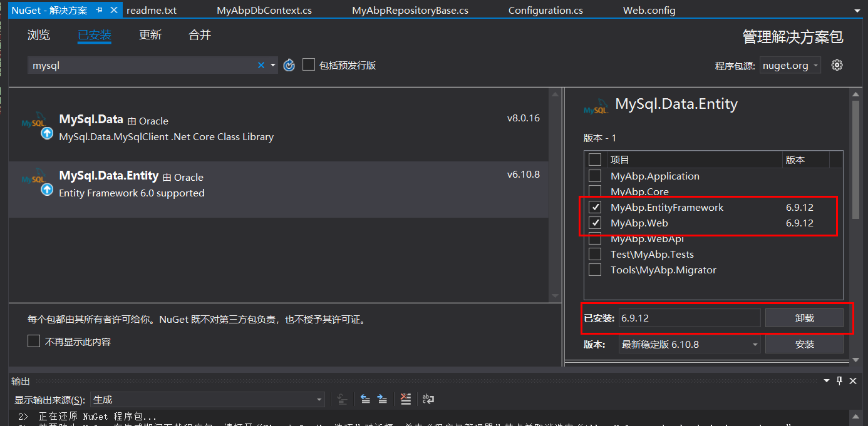Open NuGet settings gear icon

(837, 65)
